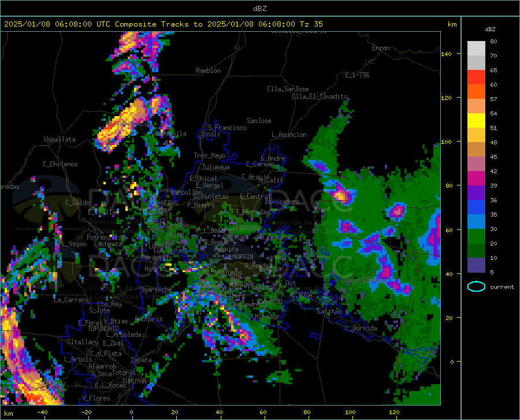The width and height of the screenshot is (520, 420).
Task: Select the red 60-65 dBZ legend swatch
Action: tap(476, 77)
